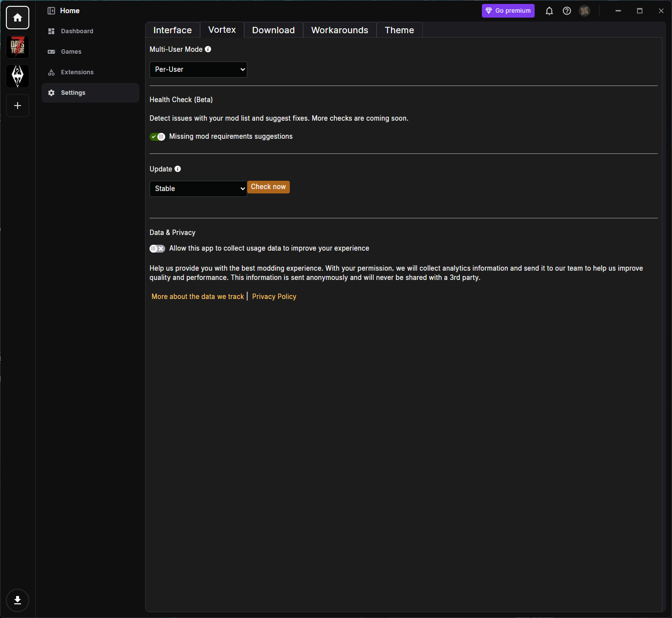Click the Health Check (Beta) heading

click(181, 100)
